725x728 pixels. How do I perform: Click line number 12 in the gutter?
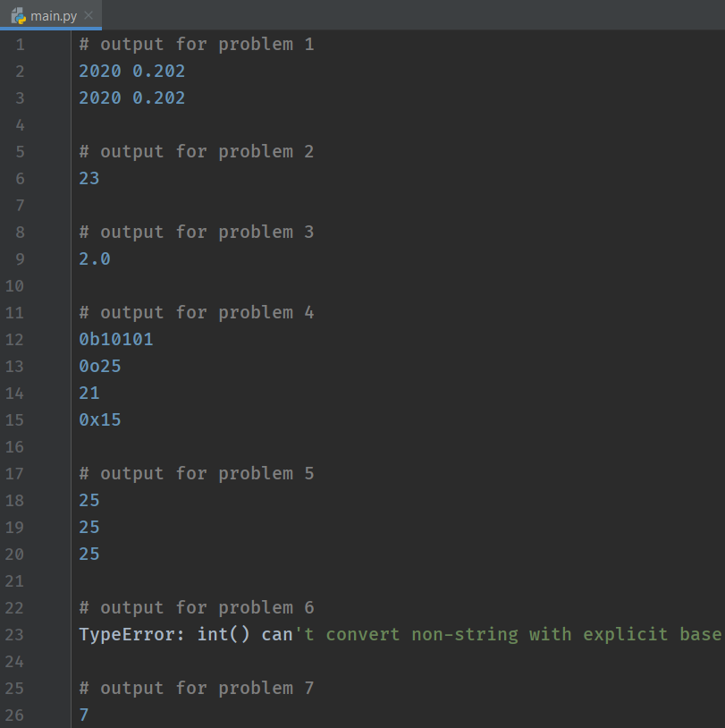14,340
